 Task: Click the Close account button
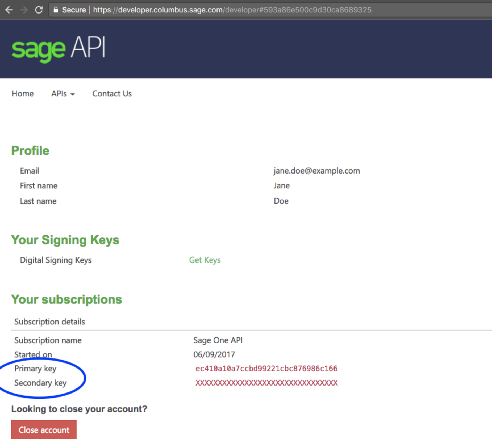[44, 430]
